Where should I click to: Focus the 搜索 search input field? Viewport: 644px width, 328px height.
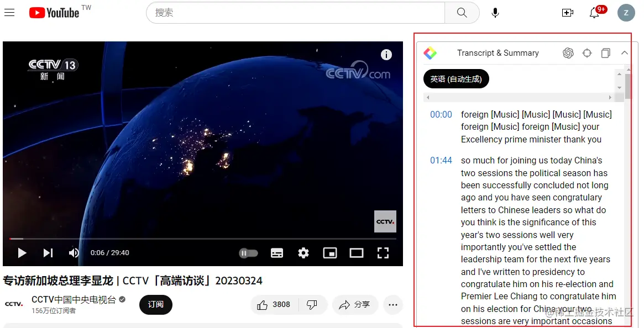coord(296,13)
